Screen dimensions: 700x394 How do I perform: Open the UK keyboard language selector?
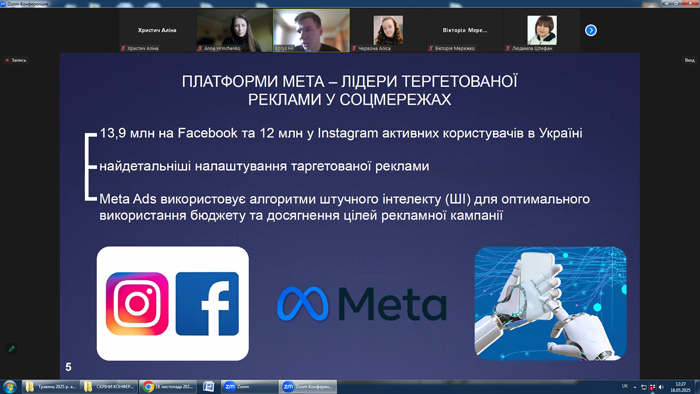pyautogui.click(x=625, y=386)
